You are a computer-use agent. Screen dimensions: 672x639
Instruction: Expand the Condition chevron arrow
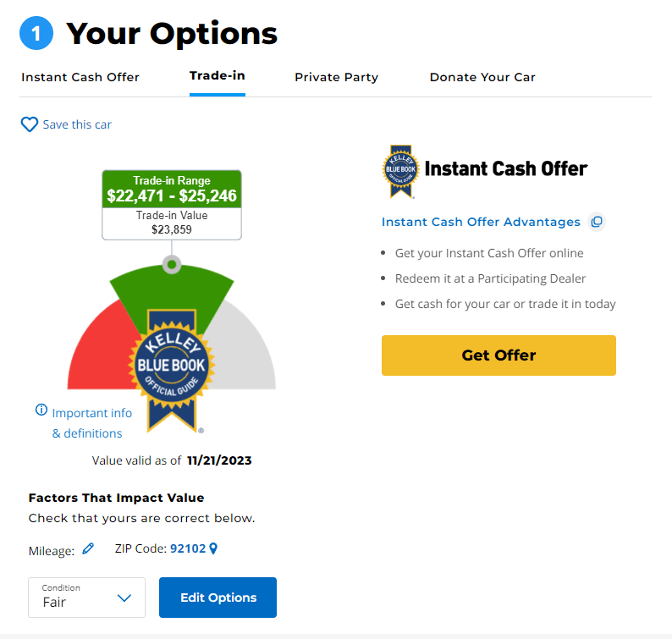[x=124, y=598]
